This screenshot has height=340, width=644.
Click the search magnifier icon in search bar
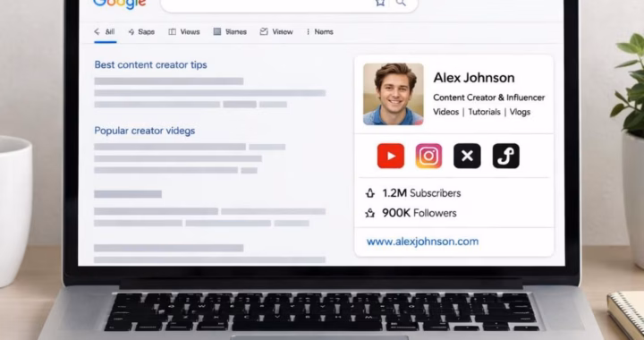[401, 4]
